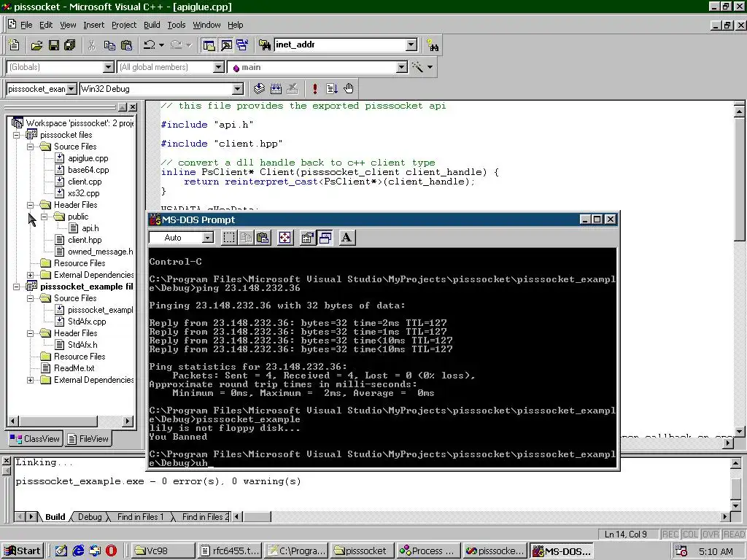Image resolution: width=747 pixels, height=560 pixels.
Task: Select base64.cpp in the file tree
Action: 88,170
